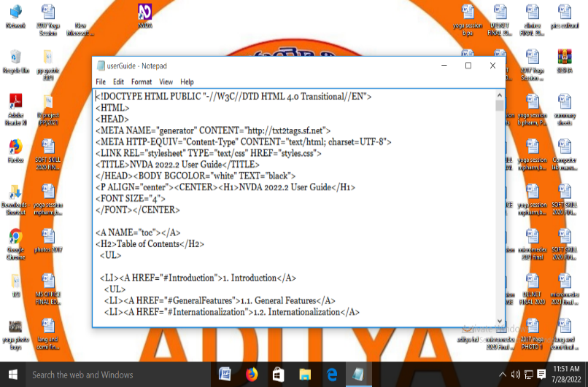The height and width of the screenshot is (387, 588).
Task: Select the plus cultural document icon
Action: coord(565,16)
